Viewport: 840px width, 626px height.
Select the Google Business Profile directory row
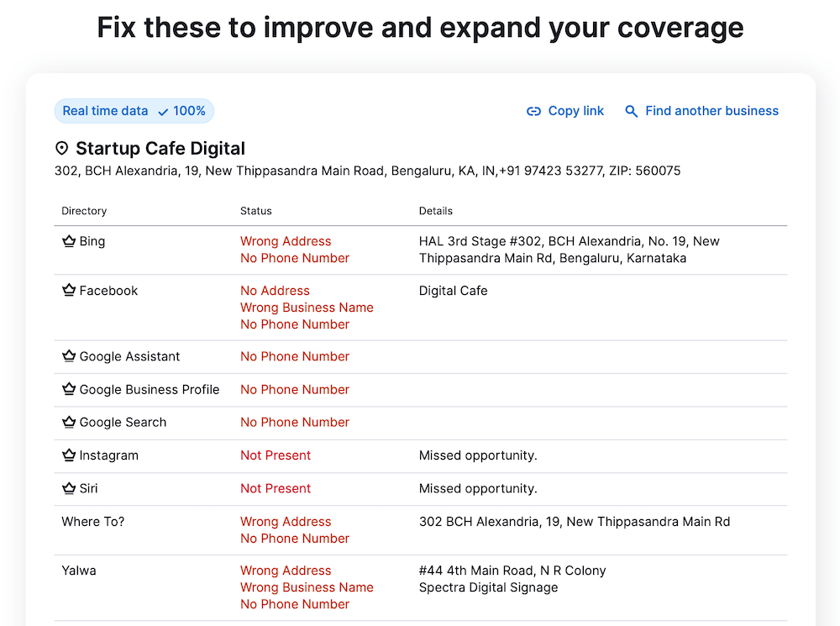coord(149,390)
